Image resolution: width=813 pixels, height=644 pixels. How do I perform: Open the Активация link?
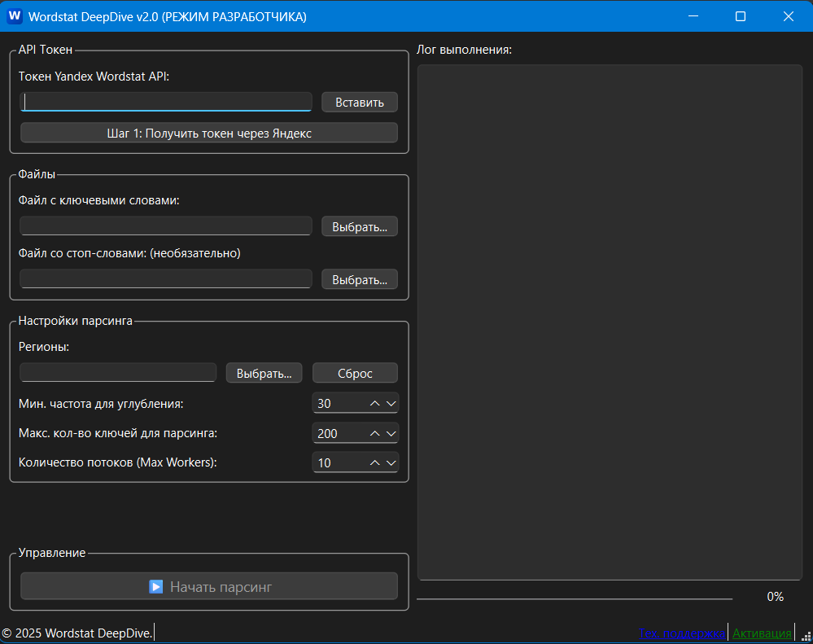(762, 633)
